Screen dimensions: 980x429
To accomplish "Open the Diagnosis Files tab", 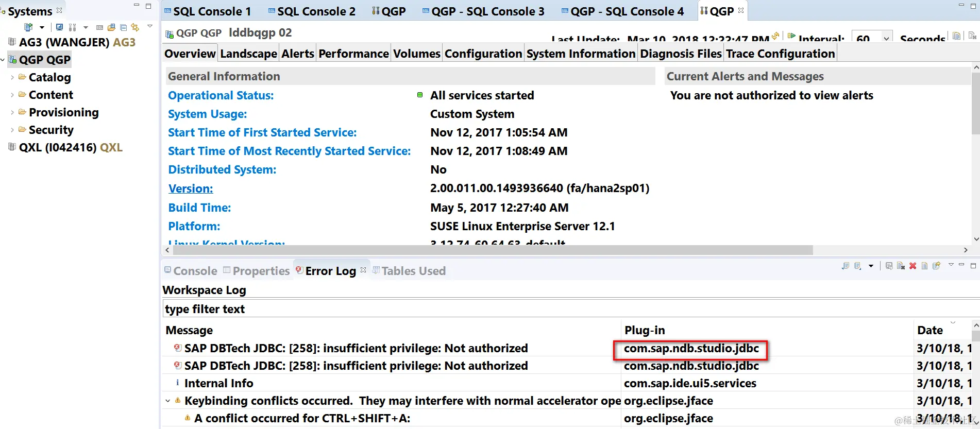I will (681, 54).
